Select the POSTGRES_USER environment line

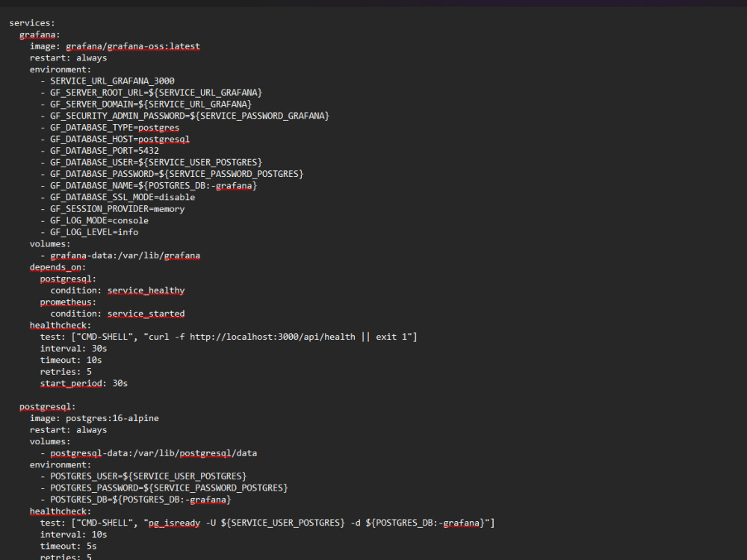149,476
